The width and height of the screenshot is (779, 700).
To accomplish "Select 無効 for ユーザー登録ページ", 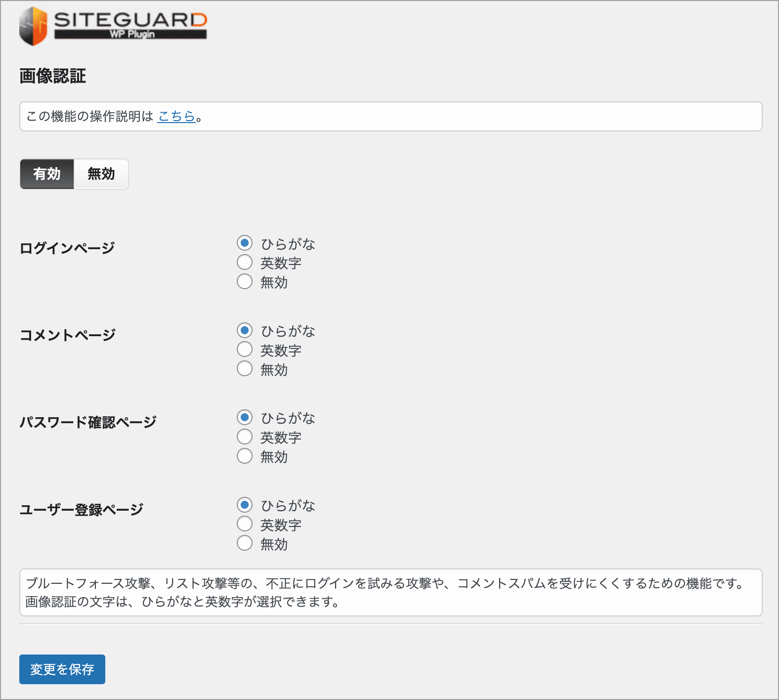I will tap(245, 543).
